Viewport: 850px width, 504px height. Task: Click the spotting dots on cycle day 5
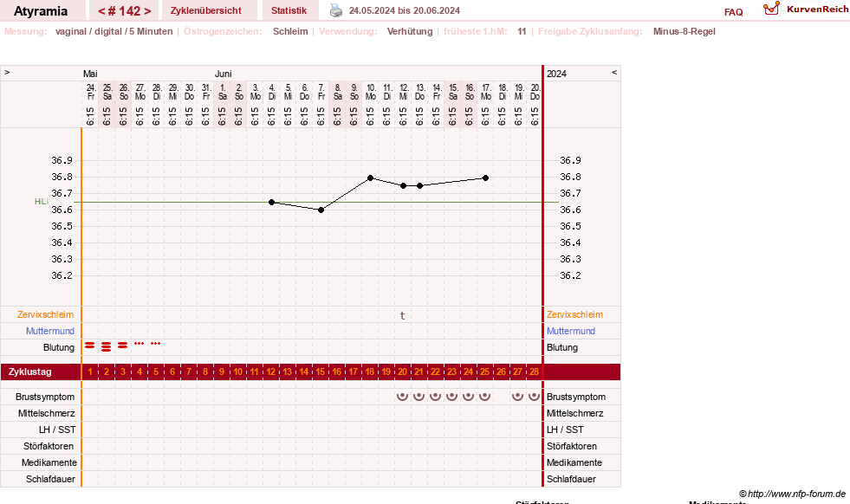pyautogui.click(x=156, y=343)
